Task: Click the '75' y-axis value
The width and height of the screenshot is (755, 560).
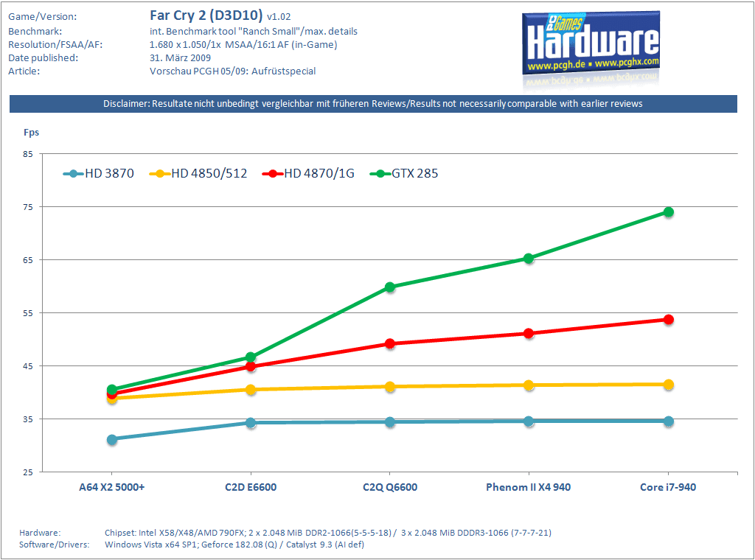Action: pyautogui.click(x=28, y=207)
